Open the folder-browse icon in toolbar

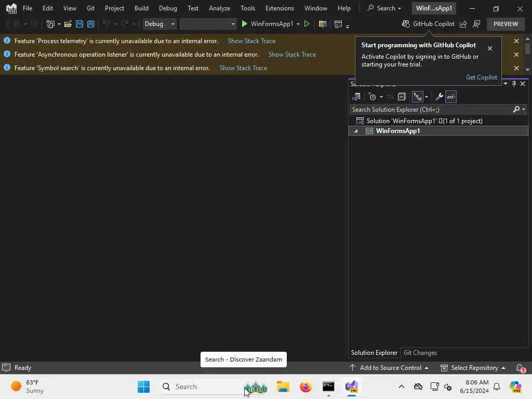point(323,24)
